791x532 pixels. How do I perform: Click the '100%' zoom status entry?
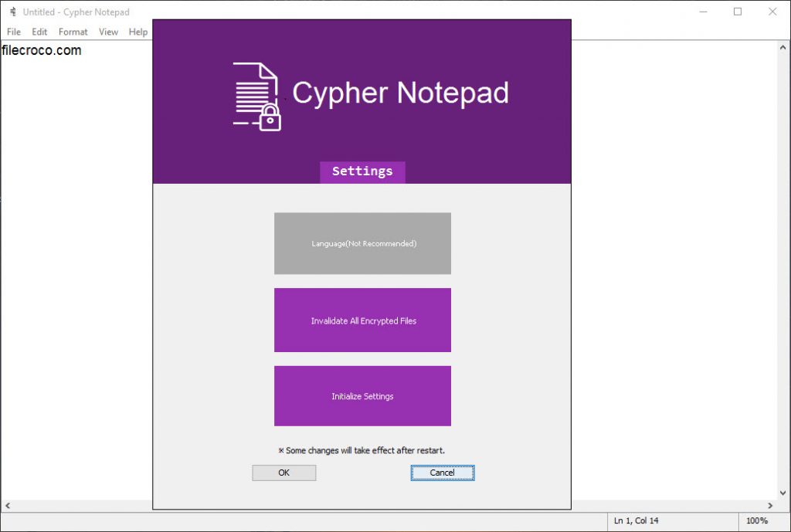pyautogui.click(x=757, y=520)
